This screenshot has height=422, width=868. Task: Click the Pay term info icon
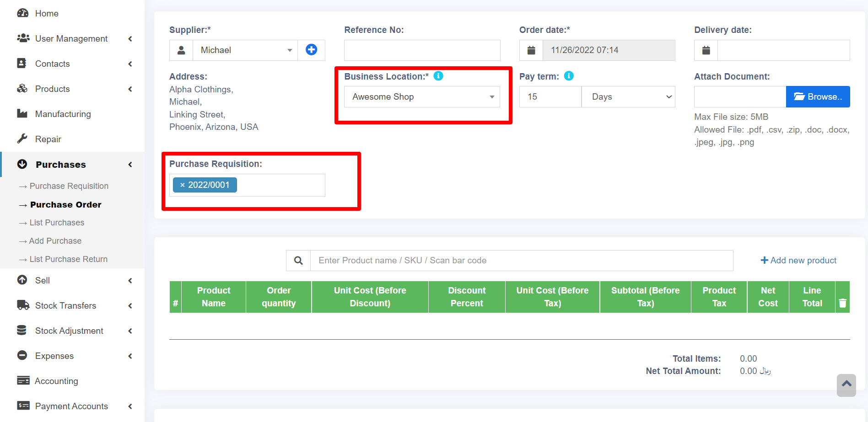569,76
